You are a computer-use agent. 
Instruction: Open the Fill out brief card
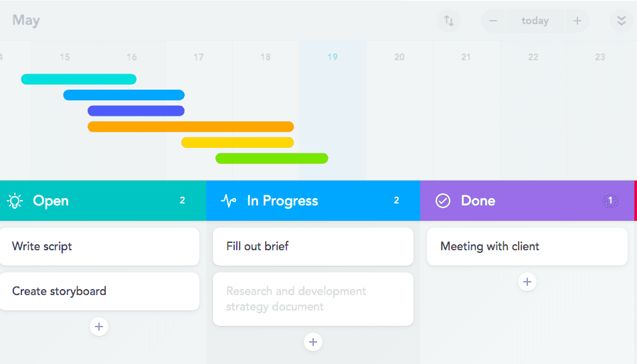[x=313, y=246]
